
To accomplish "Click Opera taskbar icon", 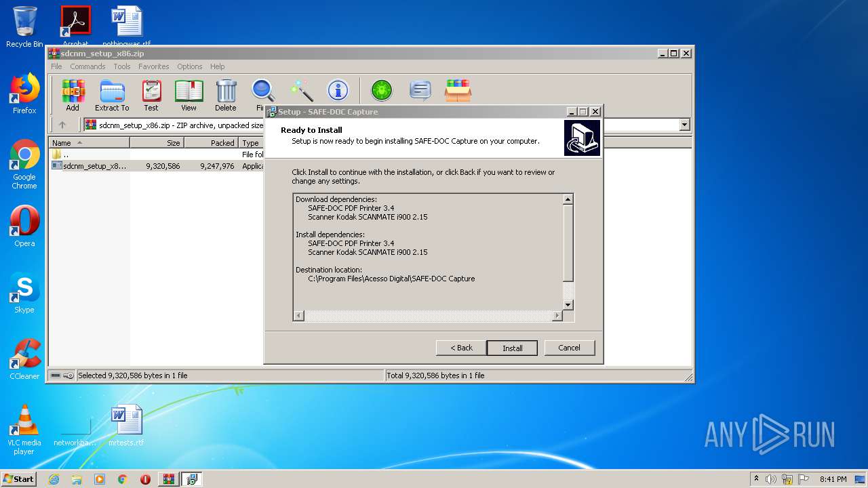I will click(x=145, y=479).
